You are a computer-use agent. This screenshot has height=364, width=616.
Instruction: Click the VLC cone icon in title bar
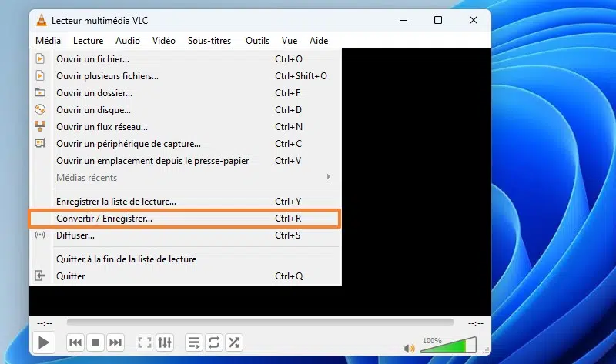pyautogui.click(x=42, y=21)
